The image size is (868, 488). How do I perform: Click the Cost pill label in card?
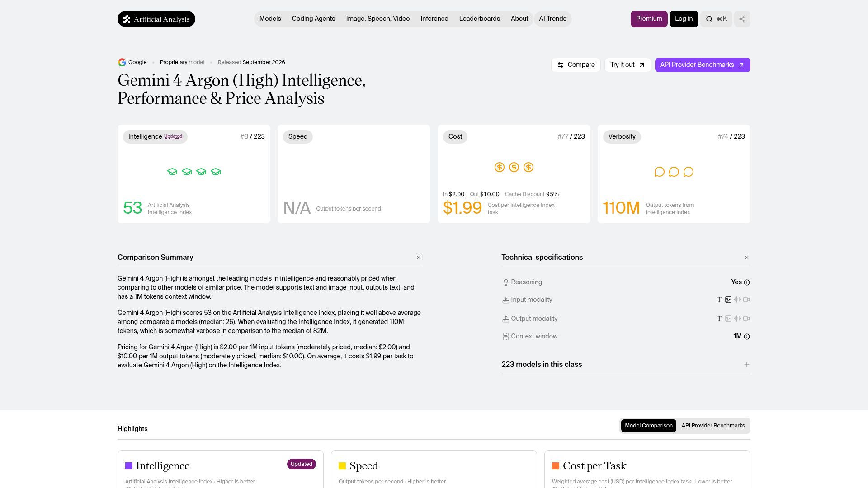click(455, 136)
